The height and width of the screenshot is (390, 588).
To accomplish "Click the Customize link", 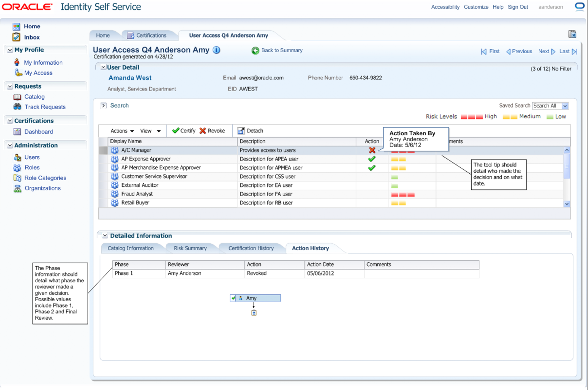I will (x=476, y=7).
